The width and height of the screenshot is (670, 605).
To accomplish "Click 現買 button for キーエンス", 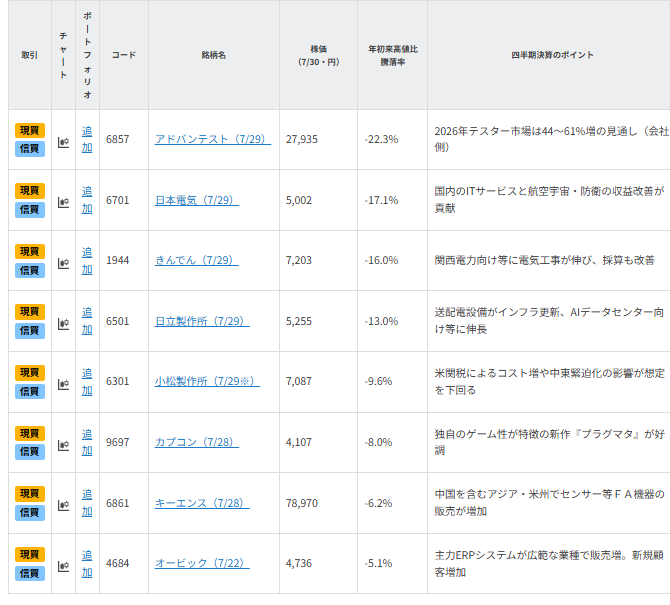I will pyautogui.click(x=30, y=494).
